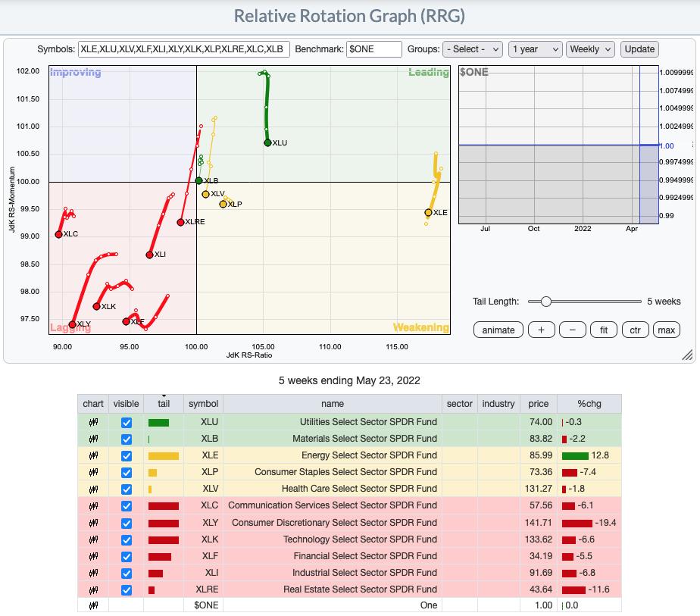Screen dimensions: 700x616
Task: Open chart icon for XLB row
Action: (x=93, y=439)
